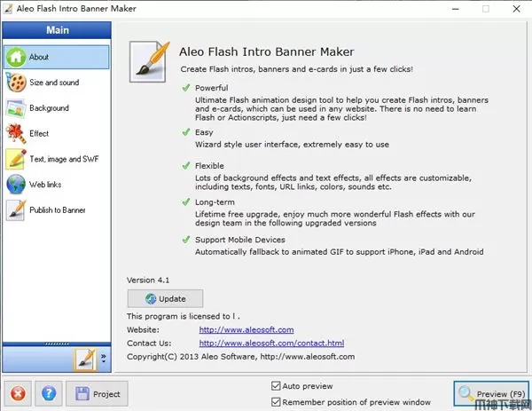This screenshot has width=532, height=411.
Task: Open the Project button
Action: click(x=97, y=393)
